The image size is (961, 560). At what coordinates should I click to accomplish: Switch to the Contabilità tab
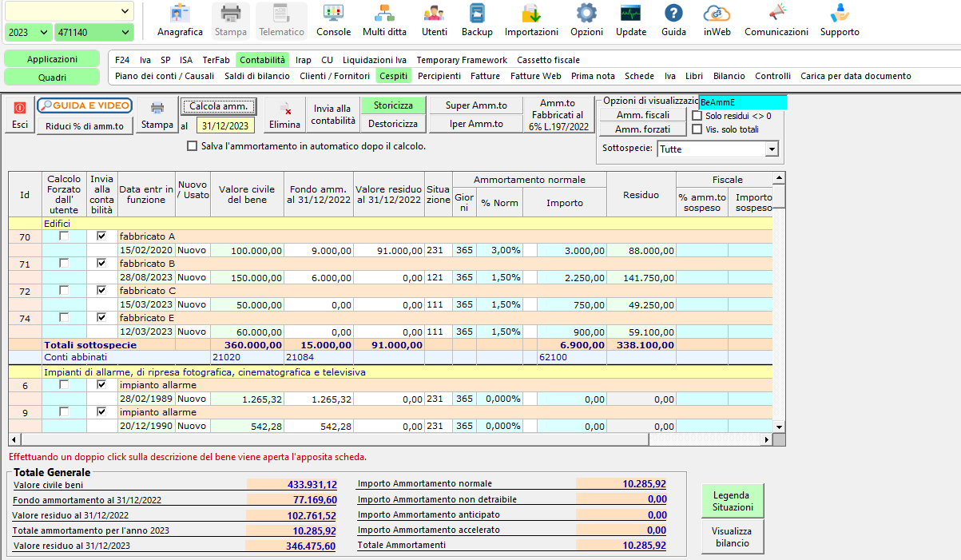(262, 60)
